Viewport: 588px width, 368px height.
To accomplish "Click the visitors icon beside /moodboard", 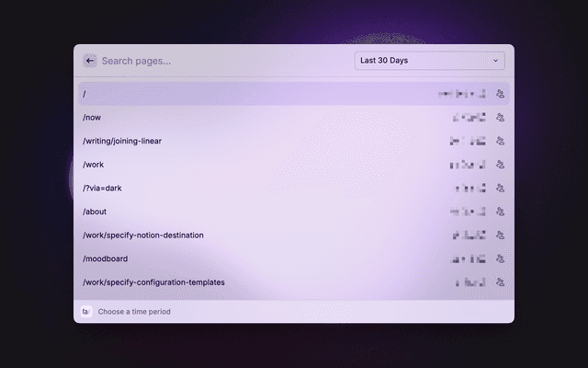I will tap(500, 259).
